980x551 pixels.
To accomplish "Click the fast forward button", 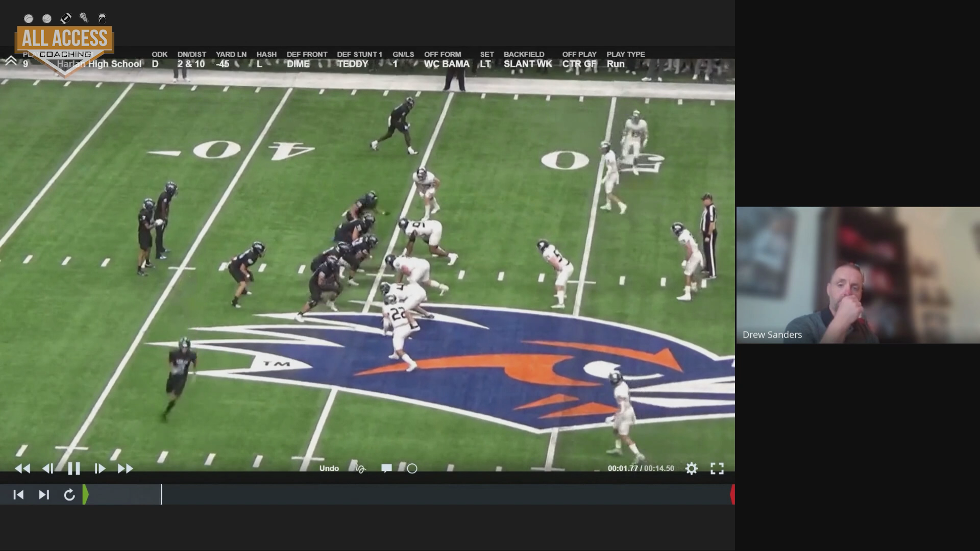I will click(125, 468).
